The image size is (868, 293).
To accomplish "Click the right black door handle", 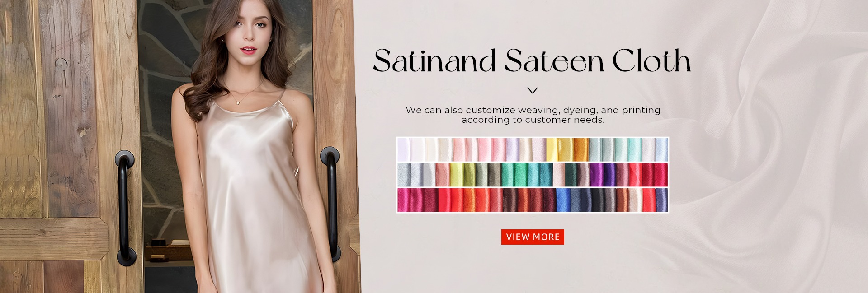I will coord(331,204).
